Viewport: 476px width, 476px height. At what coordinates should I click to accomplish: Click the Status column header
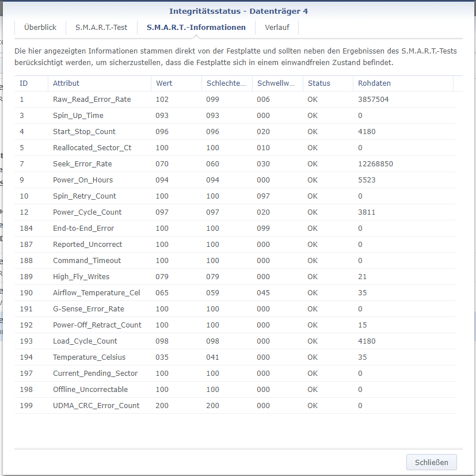pos(328,83)
